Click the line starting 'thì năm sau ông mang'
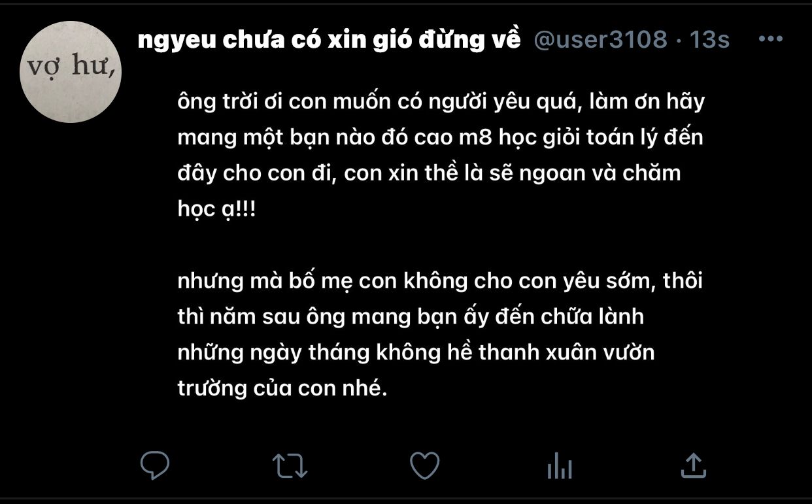 tap(411, 317)
